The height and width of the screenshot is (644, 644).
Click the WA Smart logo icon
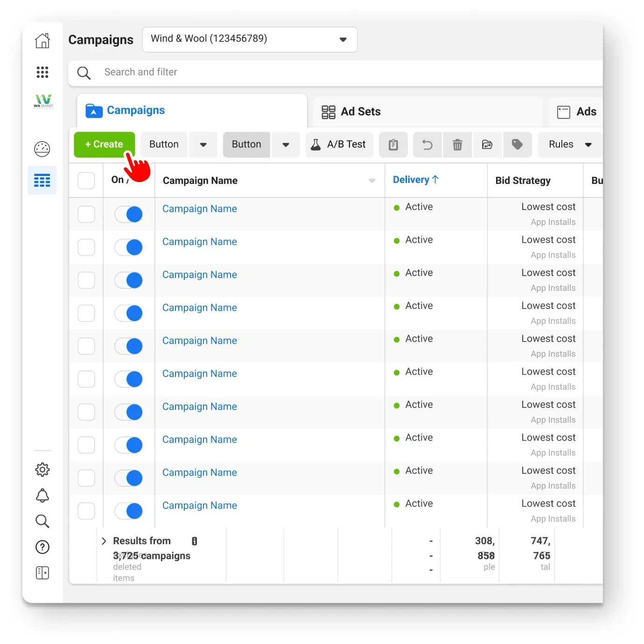(x=43, y=101)
